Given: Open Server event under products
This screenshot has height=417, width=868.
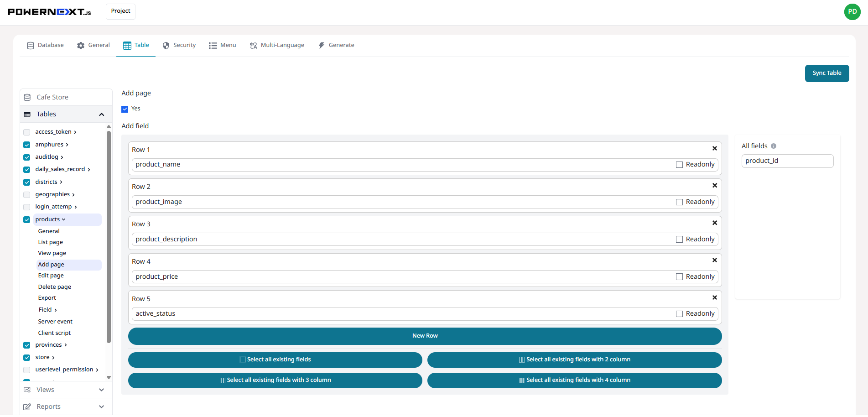Looking at the screenshot, I should point(55,322).
